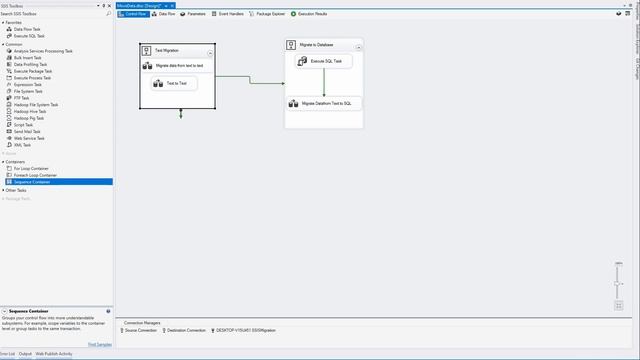Pick the Foreach Loop Container icon
Screen dimensions: 640x360
tap(9, 175)
